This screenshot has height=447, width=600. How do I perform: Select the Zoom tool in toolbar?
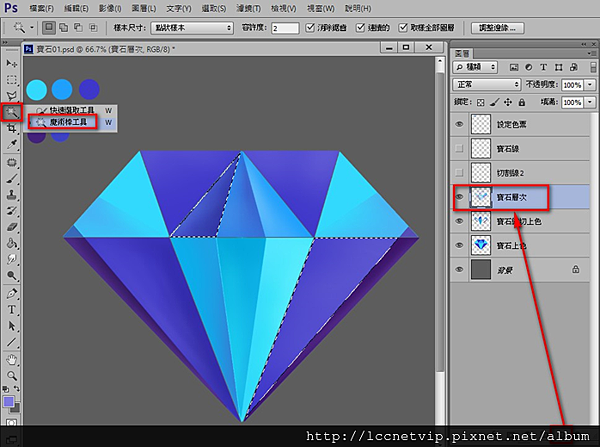click(x=12, y=376)
